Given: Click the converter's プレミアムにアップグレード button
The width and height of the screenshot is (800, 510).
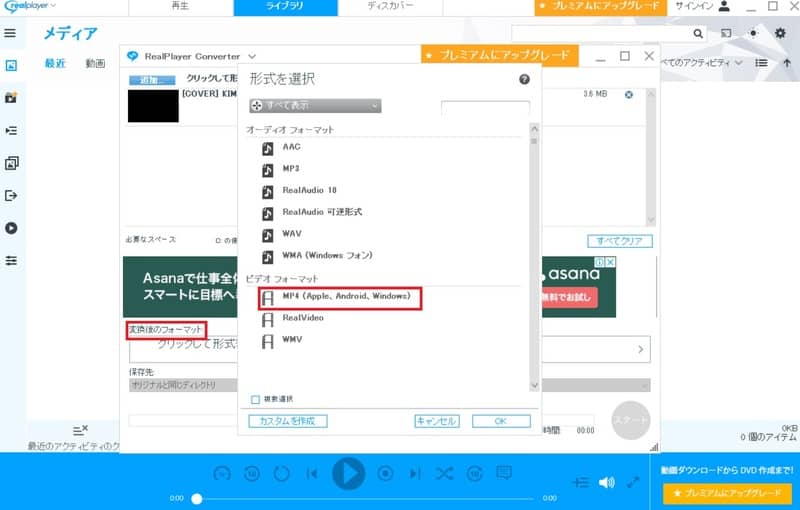Looking at the screenshot, I should 499,55.
